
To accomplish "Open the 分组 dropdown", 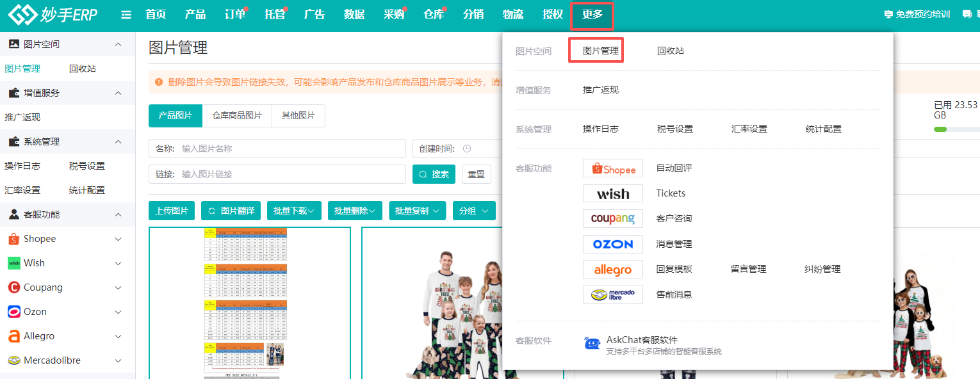I will [x=474, y=211].
